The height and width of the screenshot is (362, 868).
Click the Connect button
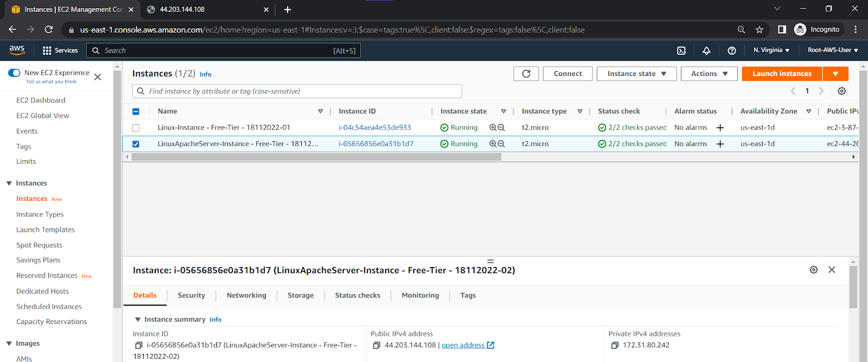568,74
